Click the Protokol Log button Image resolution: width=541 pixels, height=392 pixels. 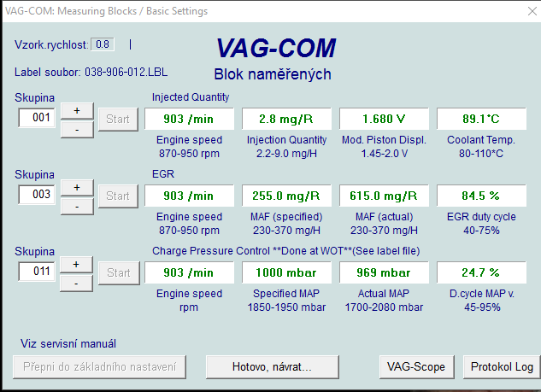pos(502,367)
